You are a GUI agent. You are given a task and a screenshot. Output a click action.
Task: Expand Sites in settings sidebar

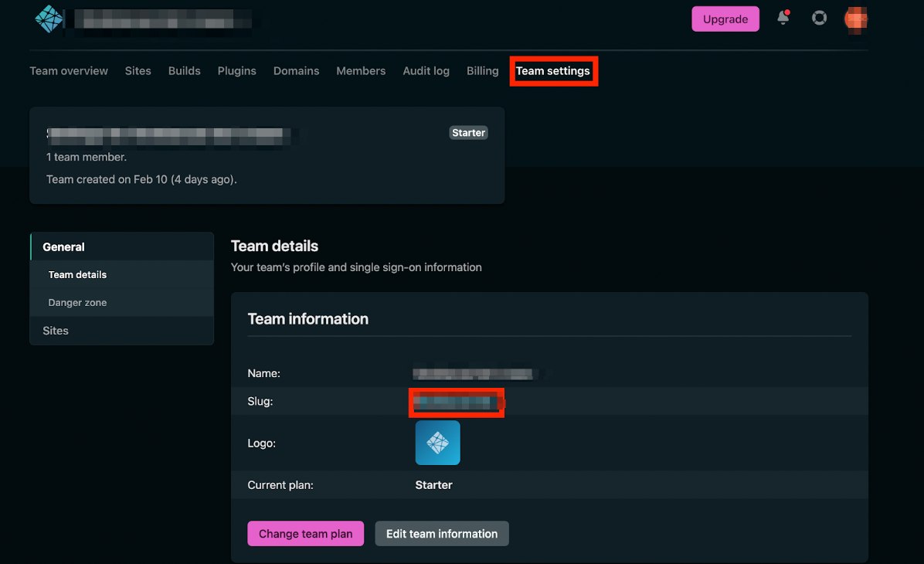56,331
